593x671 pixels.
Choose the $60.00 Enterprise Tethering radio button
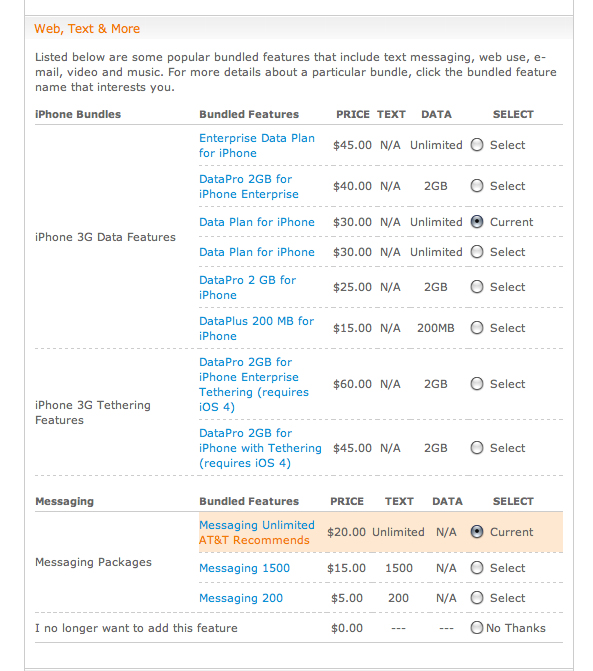click(x=477, y=384)
